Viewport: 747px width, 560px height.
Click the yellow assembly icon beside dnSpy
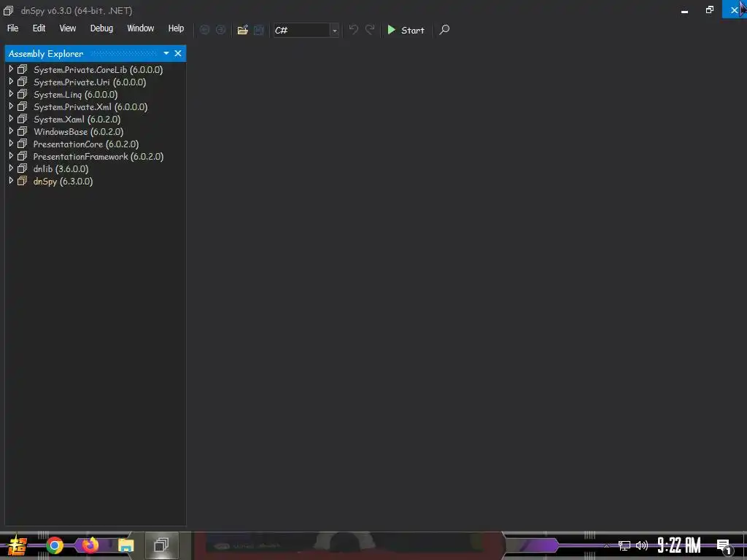23,181
